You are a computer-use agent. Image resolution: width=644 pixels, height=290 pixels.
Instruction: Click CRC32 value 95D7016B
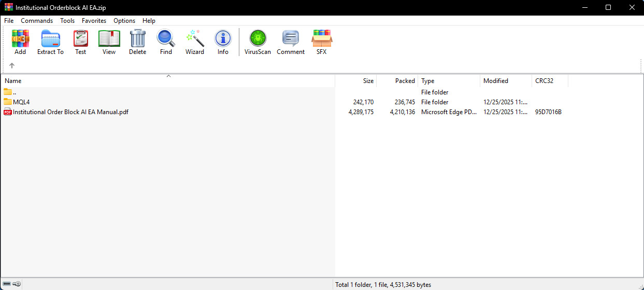pyautogui.click(x=548, y=112)
